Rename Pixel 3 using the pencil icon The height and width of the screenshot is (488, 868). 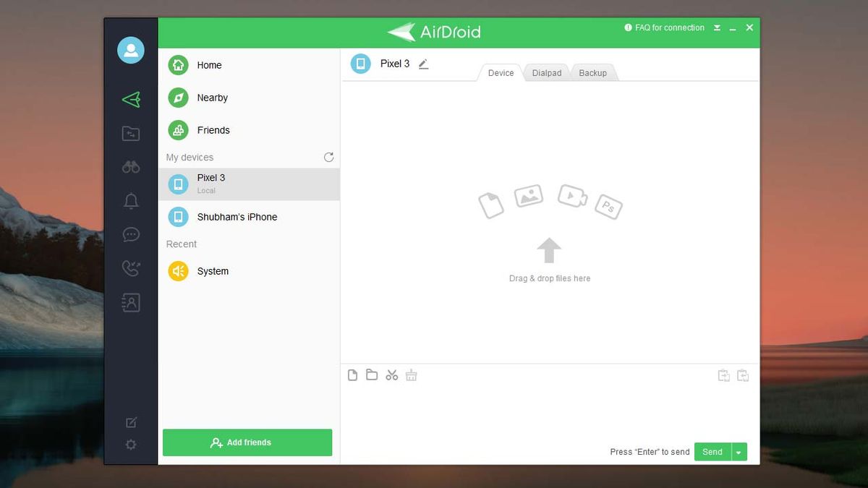click(423, 64)
